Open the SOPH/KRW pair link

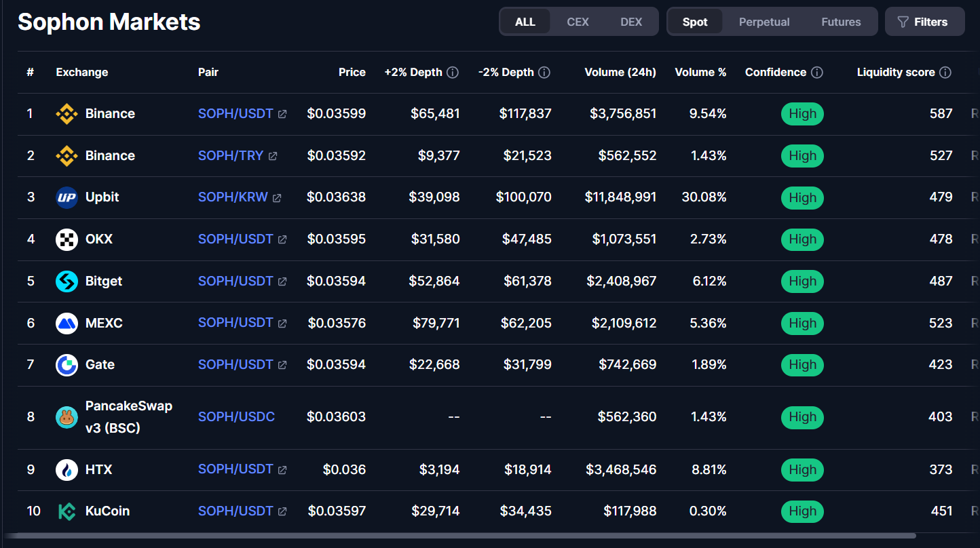pyautogui.click(x=233, y=197)
